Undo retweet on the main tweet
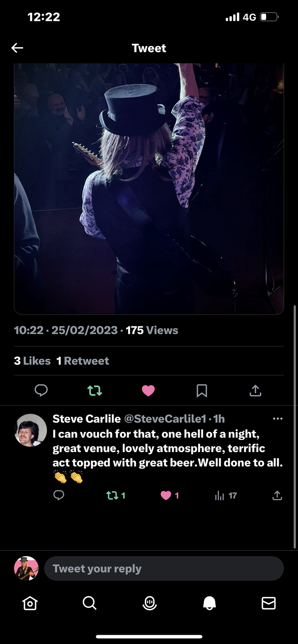 click(x=95, y=390)
